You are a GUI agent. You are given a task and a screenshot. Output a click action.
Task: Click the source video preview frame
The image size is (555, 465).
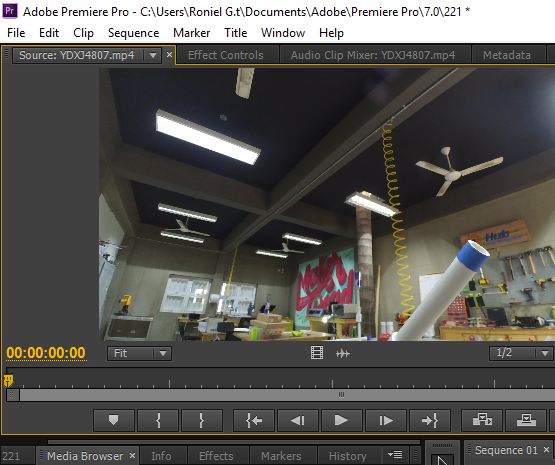point(327,205)
